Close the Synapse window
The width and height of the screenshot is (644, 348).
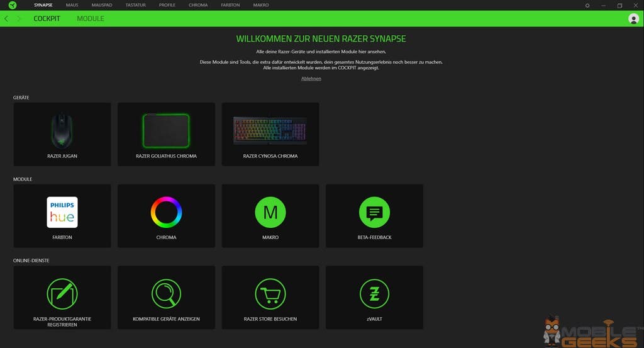(635, 5)
